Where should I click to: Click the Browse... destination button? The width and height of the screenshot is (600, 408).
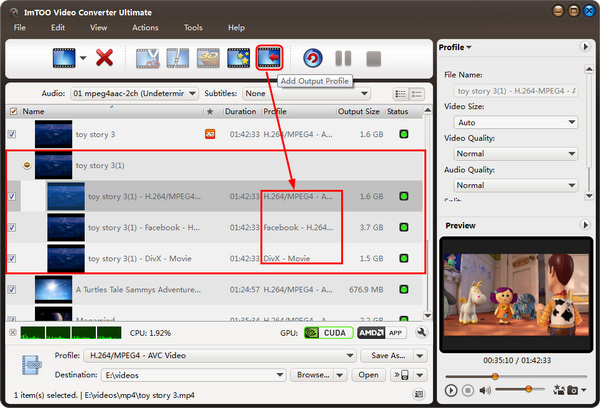pos(312,375)
